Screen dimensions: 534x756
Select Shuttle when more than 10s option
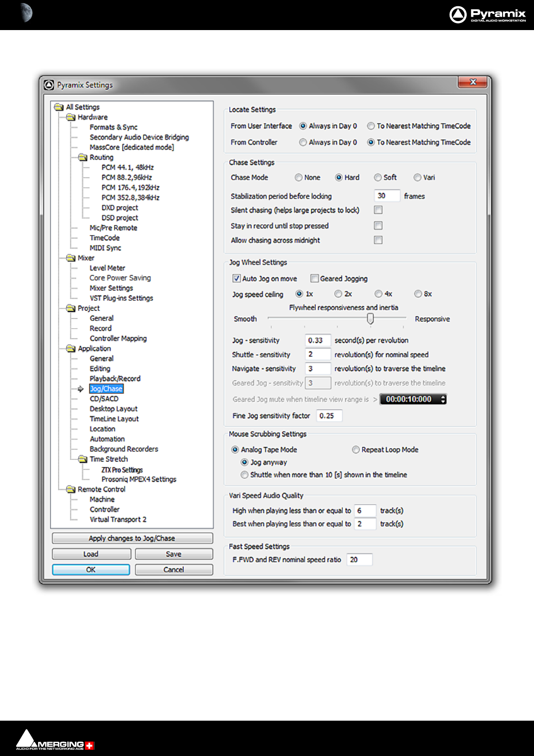click(245, 475)
